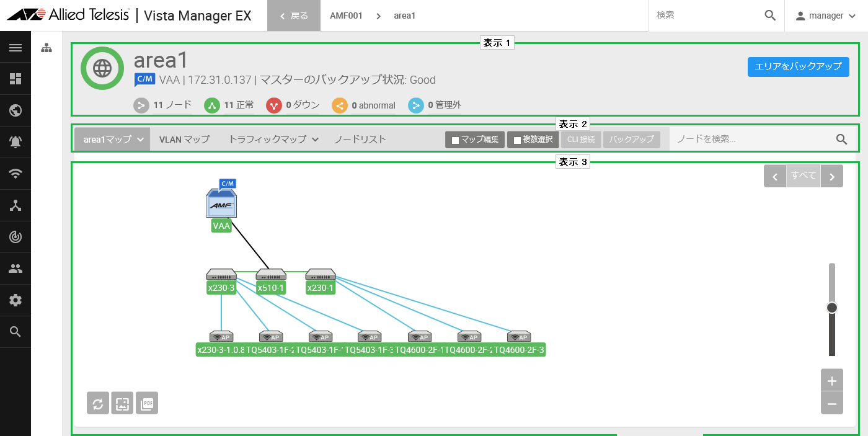The height and width of the screenshot is (436, 868).
Task: Click the refresh map icon button
Action: pyautogui.click(x=97, y=404)
